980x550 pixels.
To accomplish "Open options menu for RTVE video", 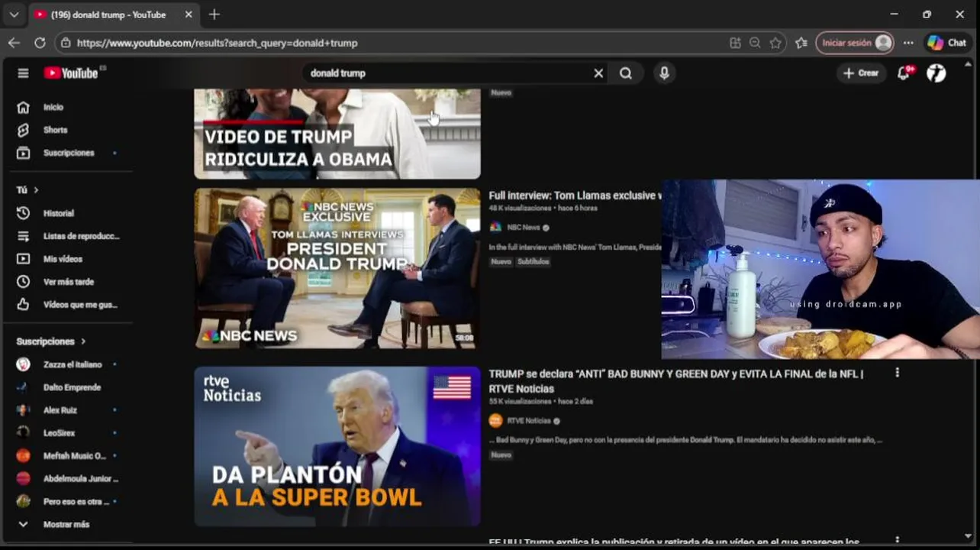I will coord(898,373).
